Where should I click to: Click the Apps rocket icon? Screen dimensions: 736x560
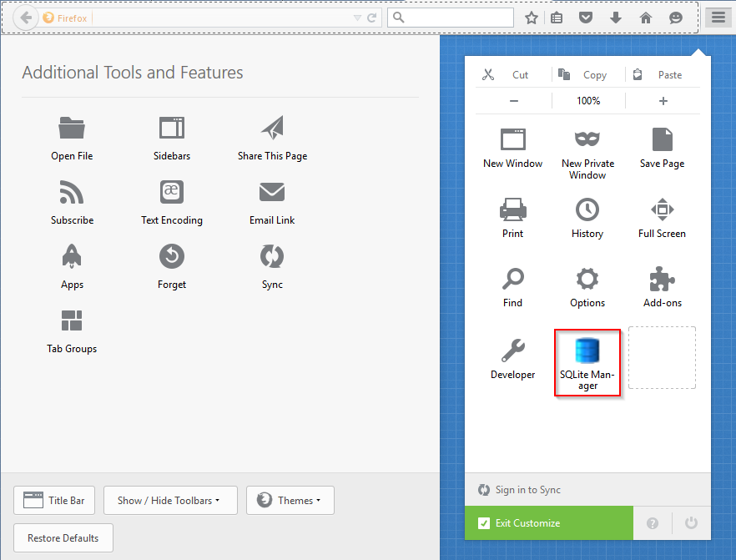click(72, 256)
